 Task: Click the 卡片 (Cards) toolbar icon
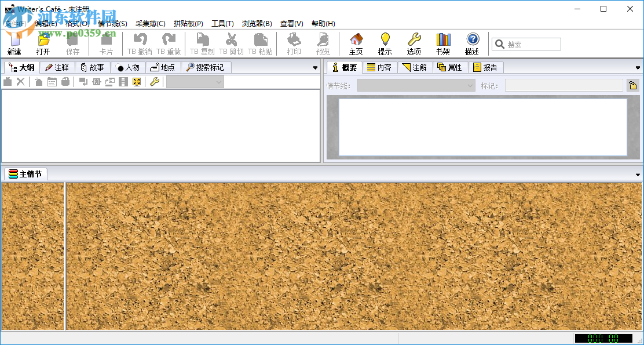(106, 43)
